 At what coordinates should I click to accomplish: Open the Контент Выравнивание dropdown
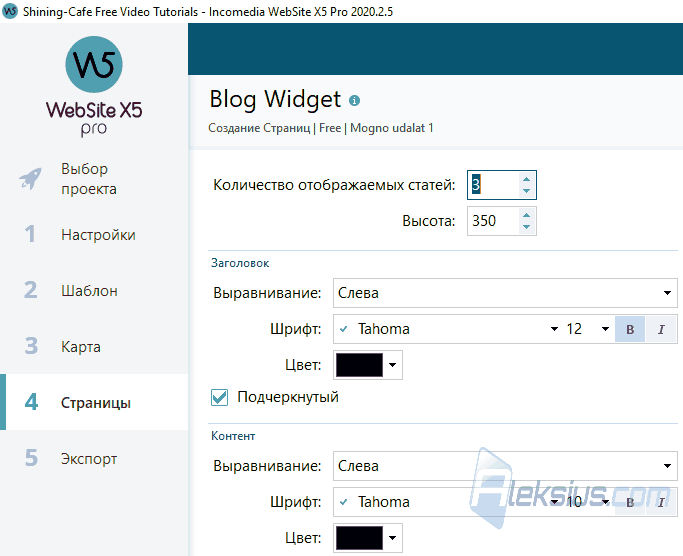coord(505,466)
